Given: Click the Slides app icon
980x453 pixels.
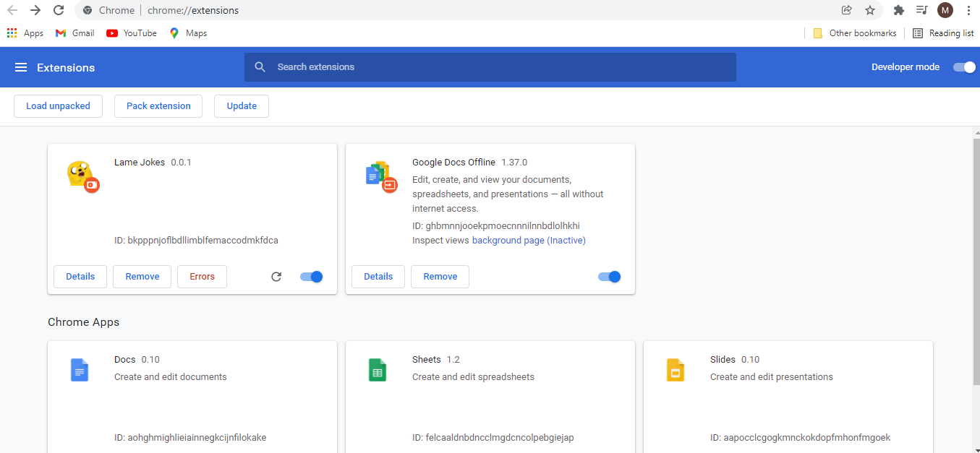Looking at the screenshot, I should [x=676, y=370].
